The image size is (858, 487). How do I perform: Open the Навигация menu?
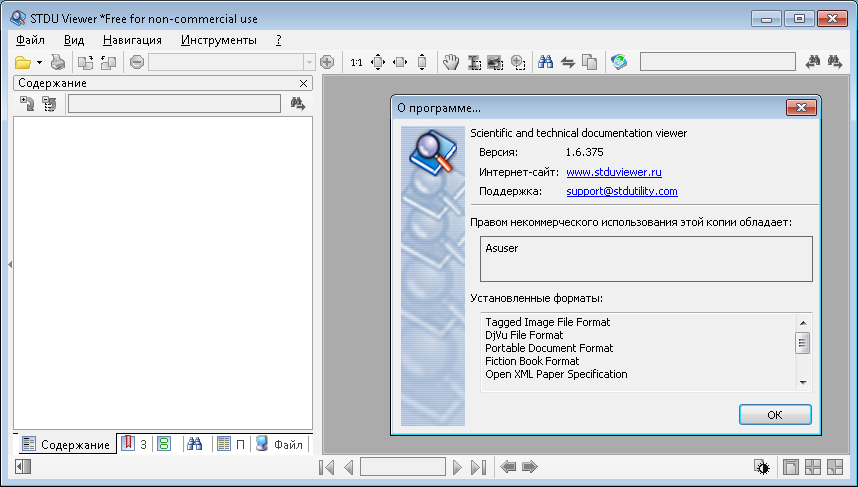pyautogui.click(x=132, y=40)
